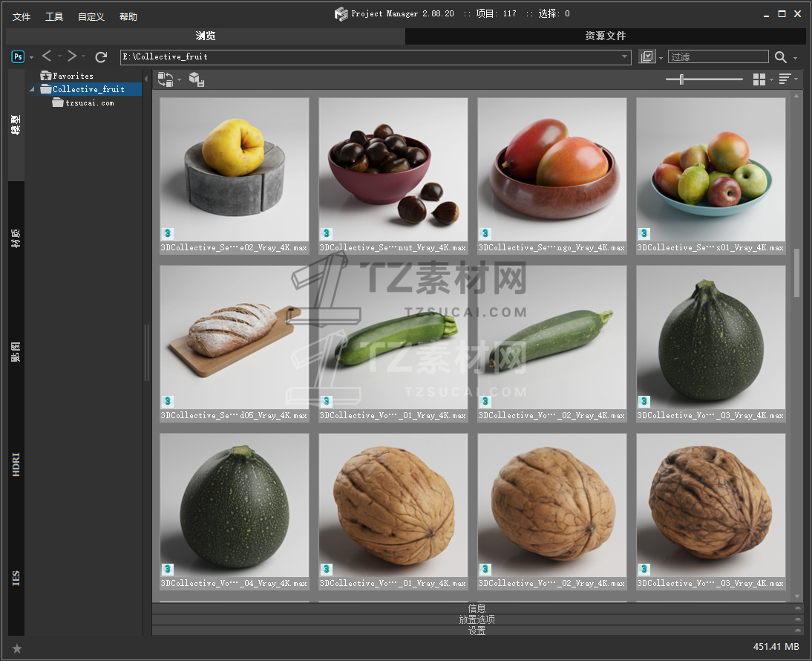Go back using the left arrow
Viewport: 812px width, 661px height.
pyautogui.click(x=47, y=56)
